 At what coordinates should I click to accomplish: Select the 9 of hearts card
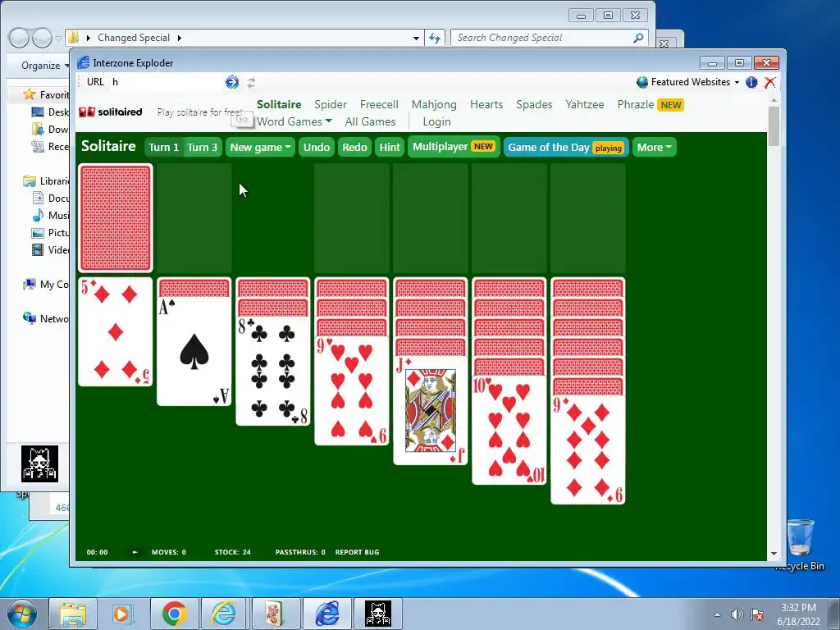click(x=352, y=390)
